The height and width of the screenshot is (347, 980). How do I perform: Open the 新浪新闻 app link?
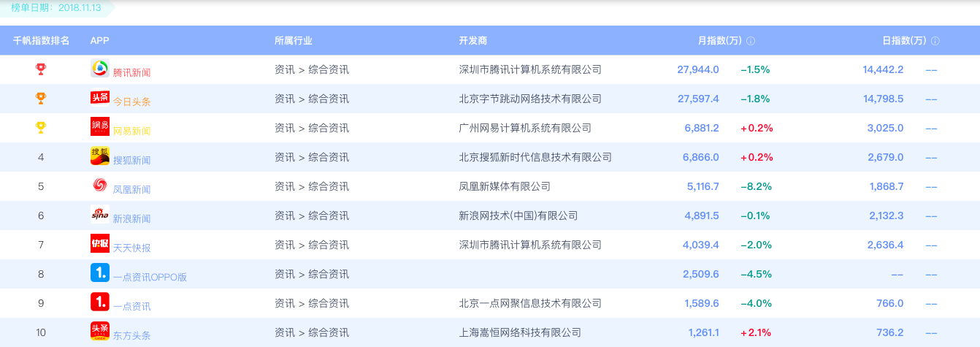click(131, 218)
